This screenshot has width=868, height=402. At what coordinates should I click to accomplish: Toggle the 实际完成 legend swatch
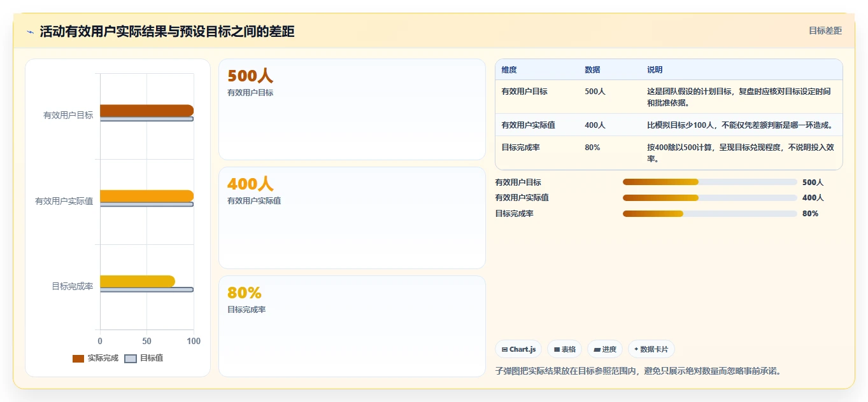(x=78, y=359)
